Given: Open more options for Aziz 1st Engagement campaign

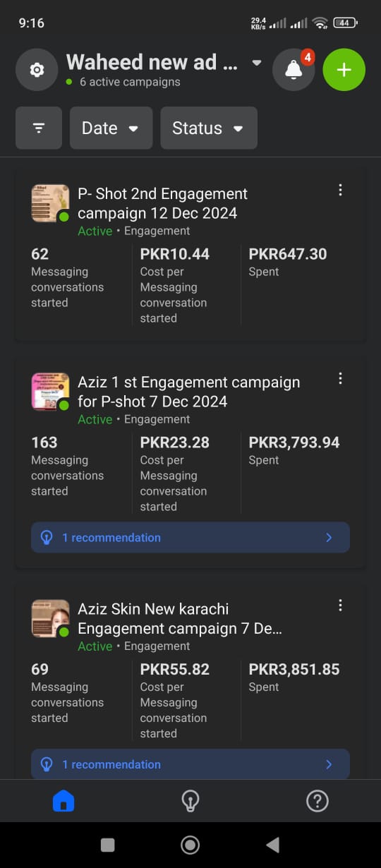Looking at the screenshot, I should tap(340, 378).
